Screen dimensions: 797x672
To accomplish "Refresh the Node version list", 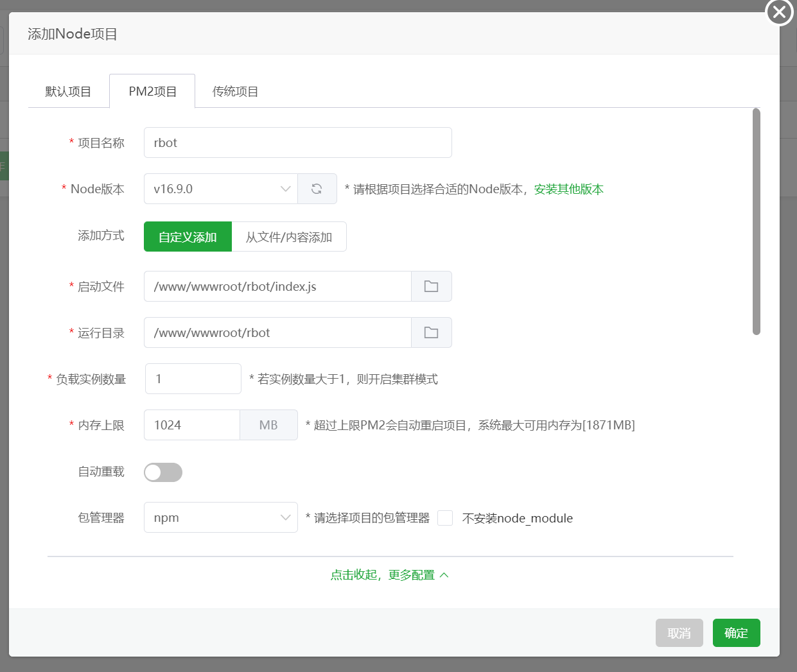I will tap(317, 188).
